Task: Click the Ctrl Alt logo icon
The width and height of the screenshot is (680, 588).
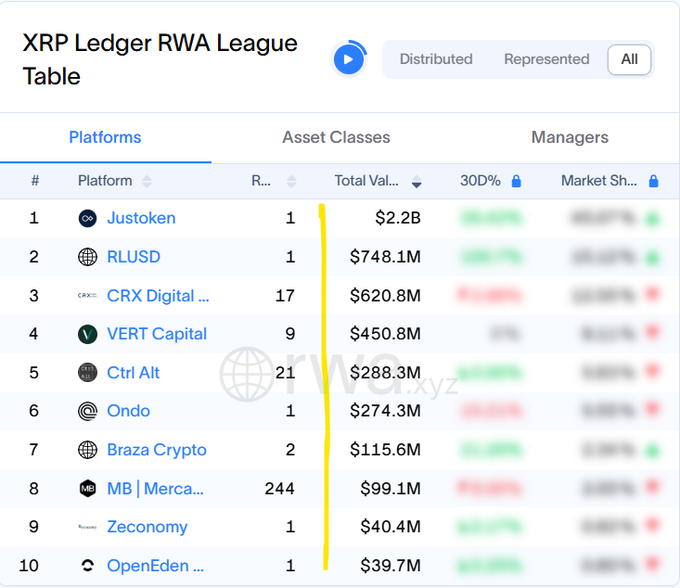Action: [88, 372]
